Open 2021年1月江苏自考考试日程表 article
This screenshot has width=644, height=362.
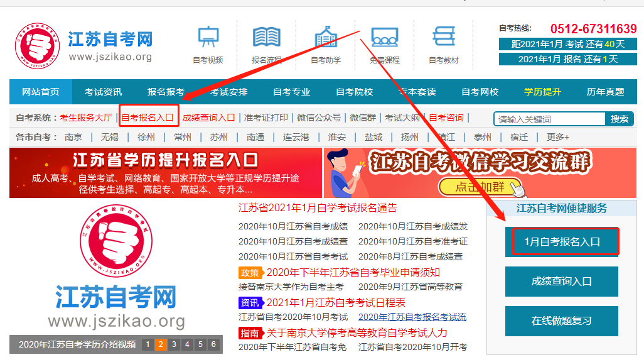coord(336,303)
